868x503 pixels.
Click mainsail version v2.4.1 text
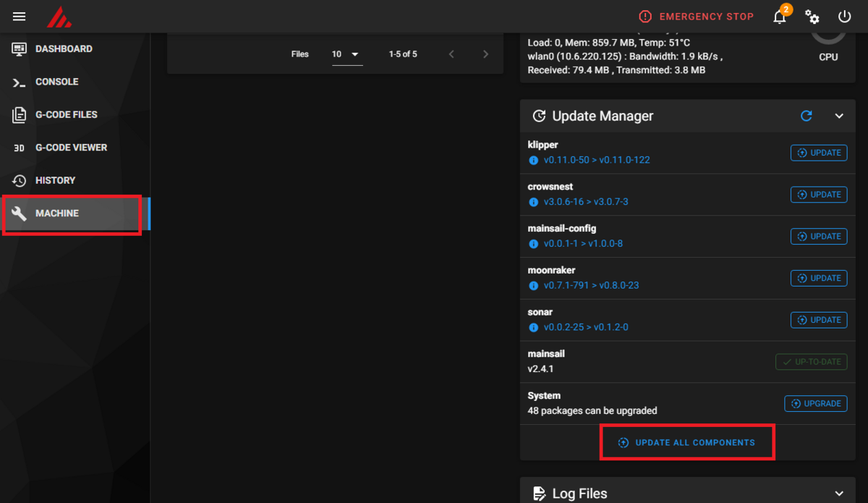(x=541, y=368)
